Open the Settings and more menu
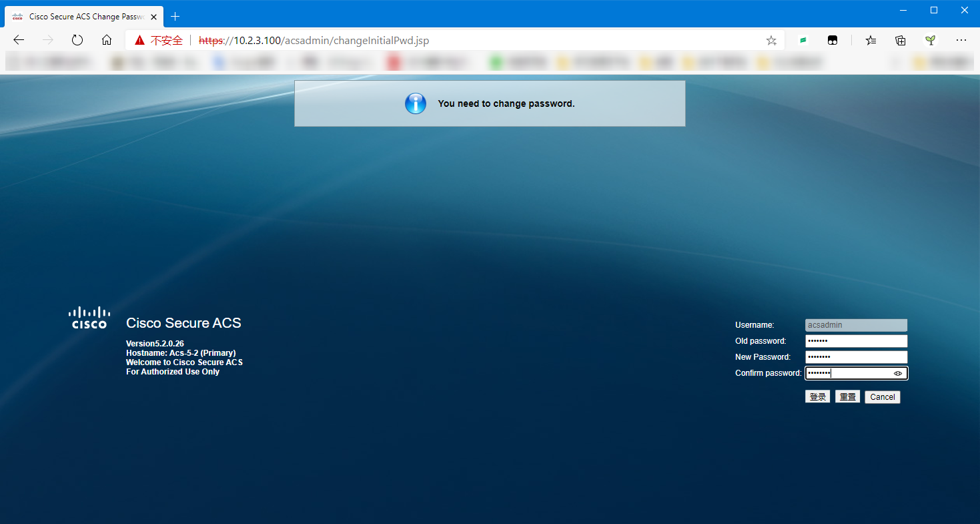The image size is (980, 524). click(x=961, y=40)
